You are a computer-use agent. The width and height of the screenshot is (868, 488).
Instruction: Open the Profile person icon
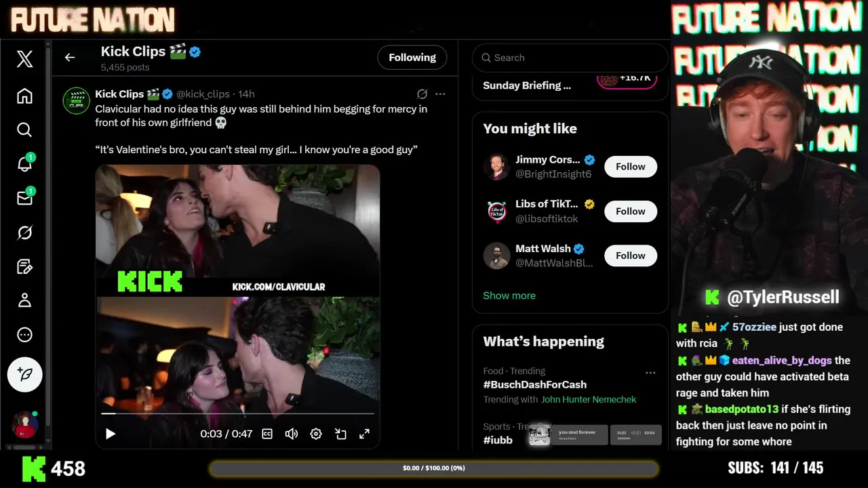(24, 300)
